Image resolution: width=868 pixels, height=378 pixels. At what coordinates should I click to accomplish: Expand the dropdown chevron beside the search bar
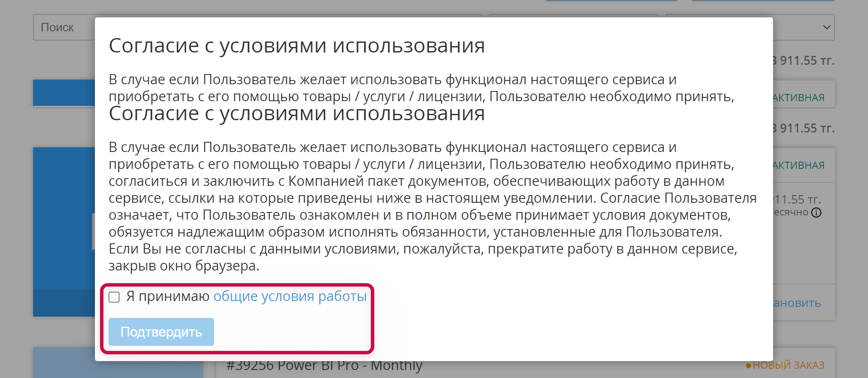[x=826, y=28]
